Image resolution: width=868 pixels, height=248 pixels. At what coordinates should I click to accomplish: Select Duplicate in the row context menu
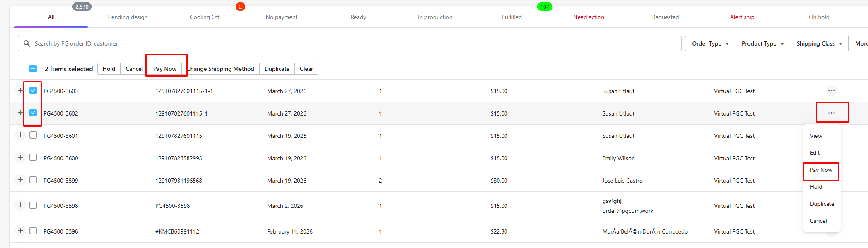[822, 204]
